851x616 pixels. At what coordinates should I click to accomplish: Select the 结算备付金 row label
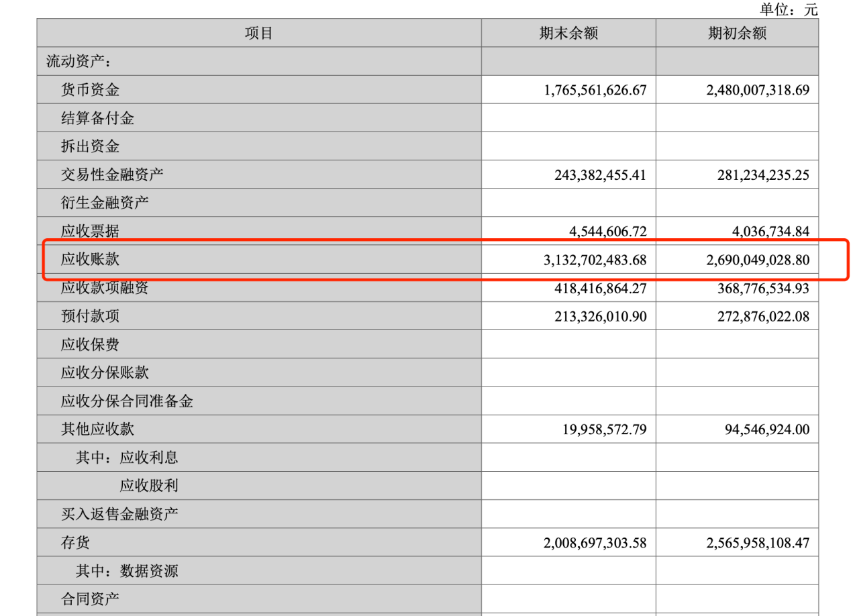pos(97,119)
